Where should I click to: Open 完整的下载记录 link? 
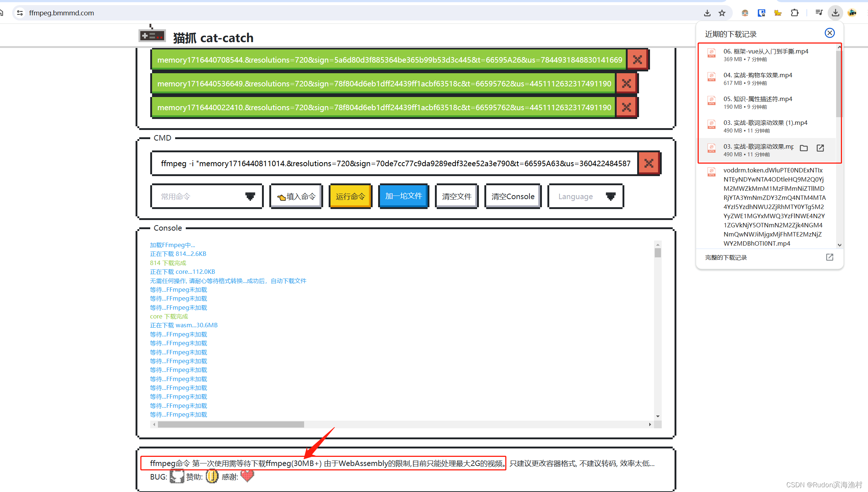726,257
